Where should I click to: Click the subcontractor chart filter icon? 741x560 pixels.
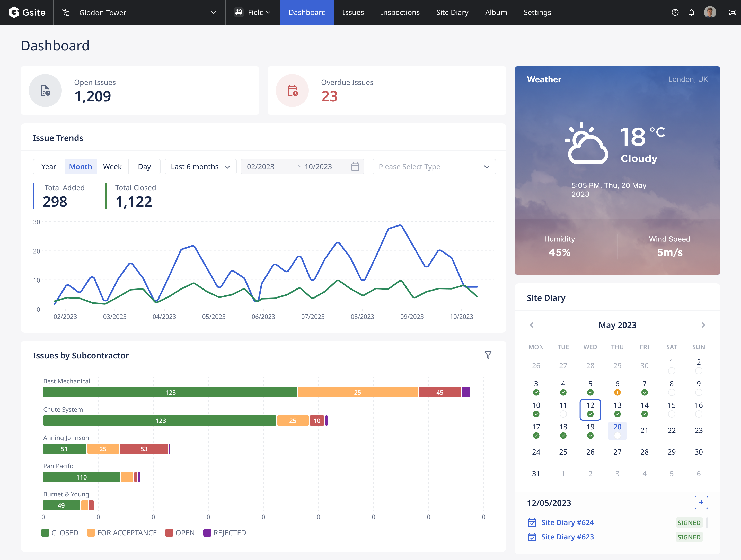point(488,355)
